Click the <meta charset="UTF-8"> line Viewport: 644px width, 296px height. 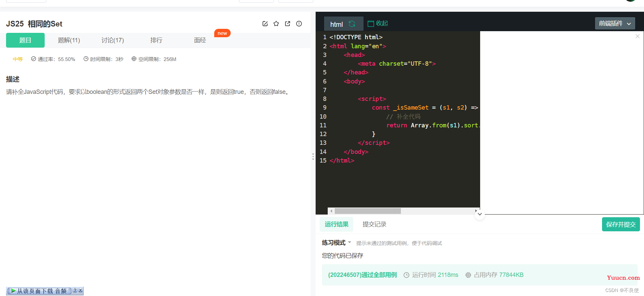click(397, 64)
